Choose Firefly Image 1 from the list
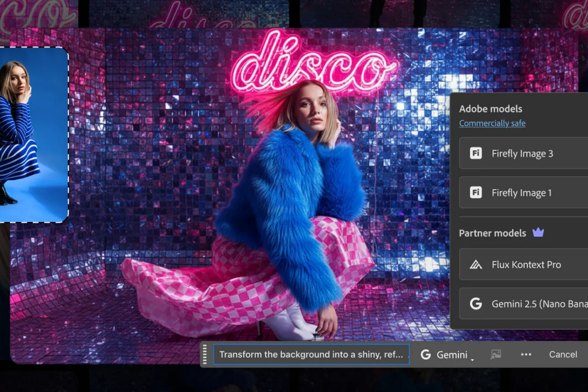 pyautogui.click(x=522, y=192)
